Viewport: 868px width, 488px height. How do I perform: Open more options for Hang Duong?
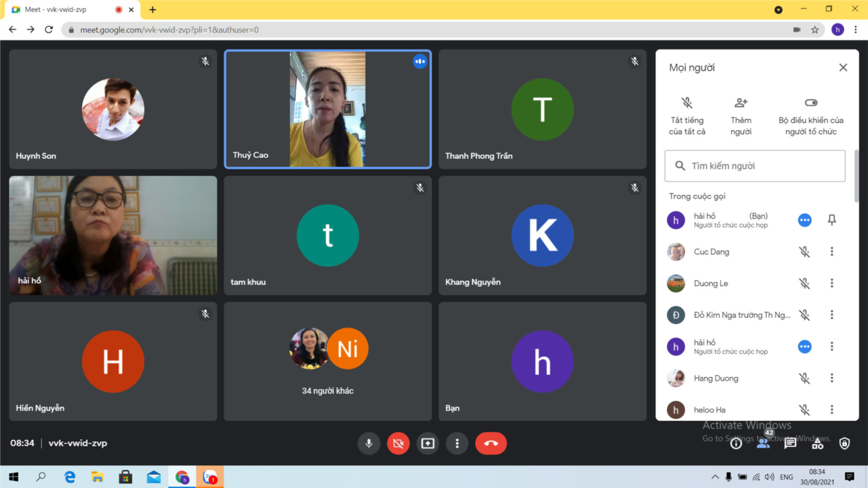click(x=832, y=379)
